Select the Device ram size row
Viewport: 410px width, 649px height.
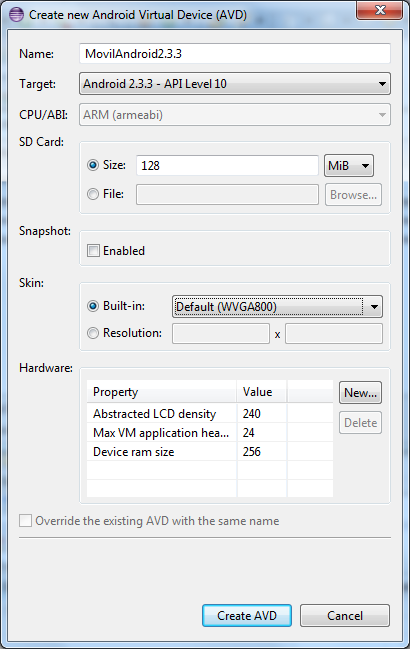click(210, 452)
